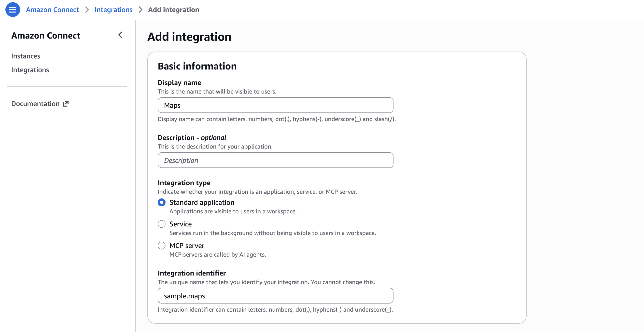Open the hamburger navigation menu
Image resolution: width=644 pixels, height=332 pixels.
(x=13, y=10)
